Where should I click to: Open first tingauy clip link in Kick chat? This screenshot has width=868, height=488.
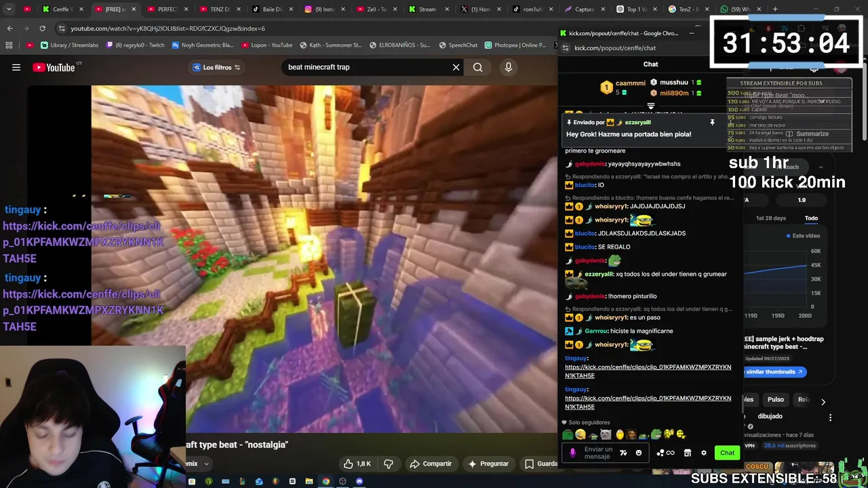(648, 371)
